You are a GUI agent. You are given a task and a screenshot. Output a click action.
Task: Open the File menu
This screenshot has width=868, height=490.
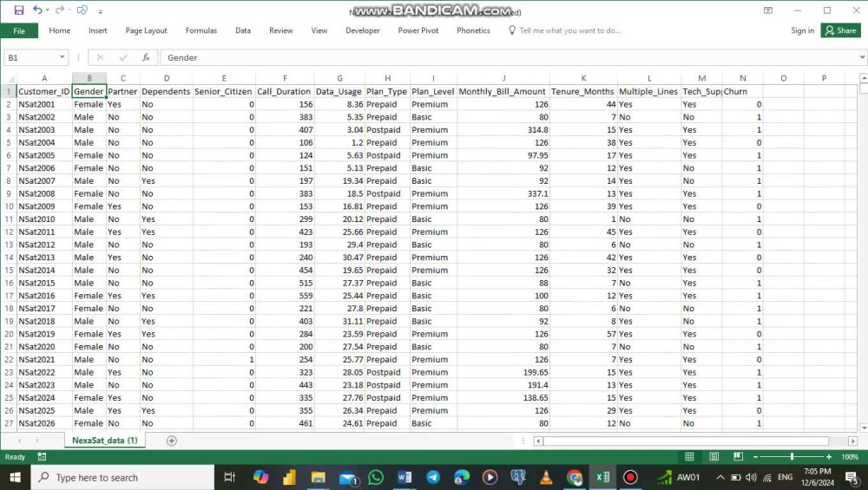[19, 30]
